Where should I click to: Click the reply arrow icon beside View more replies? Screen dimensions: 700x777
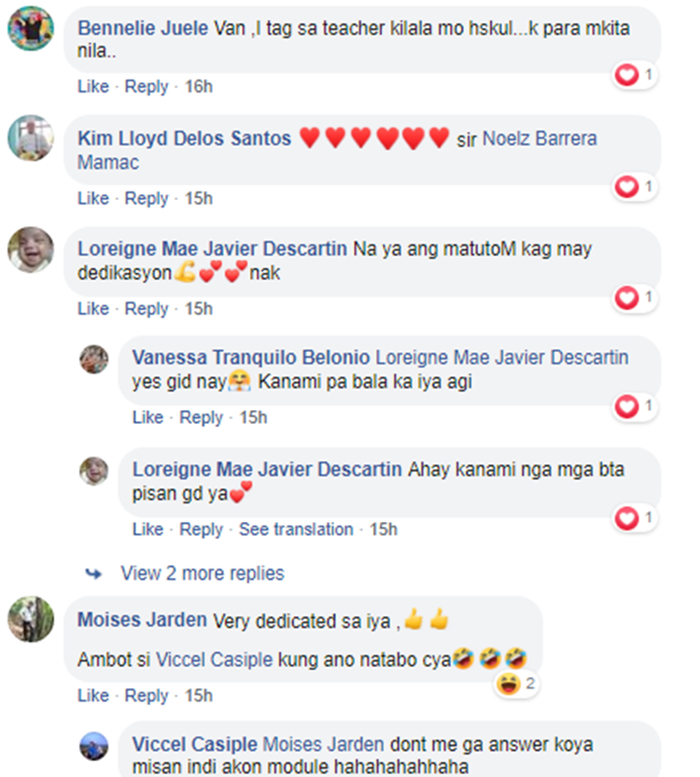point(93,573)
